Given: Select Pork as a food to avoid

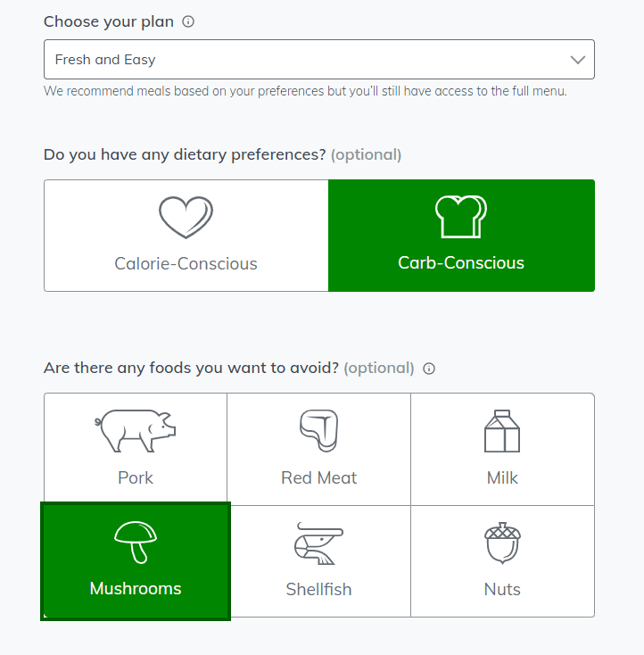Looking at the screenshot, I should (x=136, y=449).
